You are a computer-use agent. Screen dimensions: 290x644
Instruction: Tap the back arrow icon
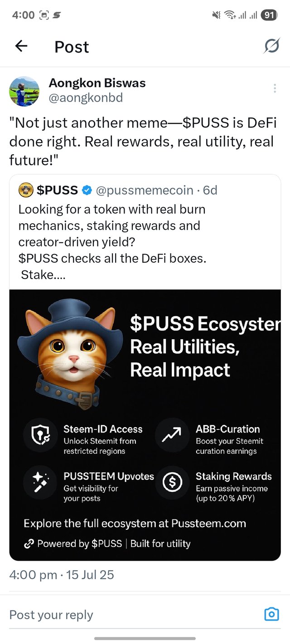click(21, 46)
